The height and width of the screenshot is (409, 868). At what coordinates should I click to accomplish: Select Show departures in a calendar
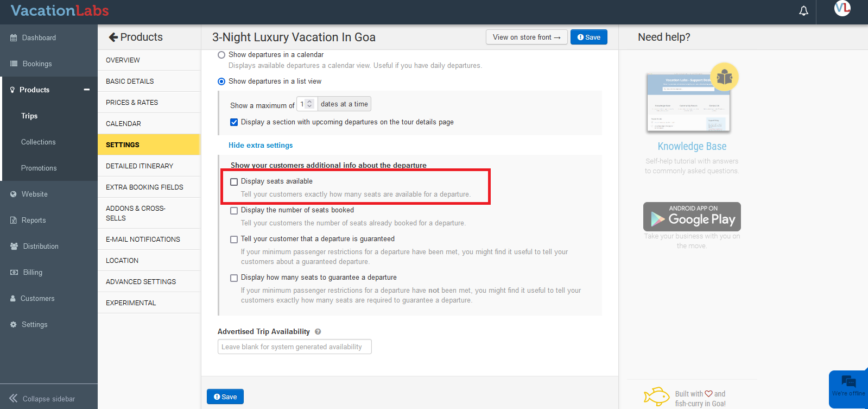pos(221,55)
